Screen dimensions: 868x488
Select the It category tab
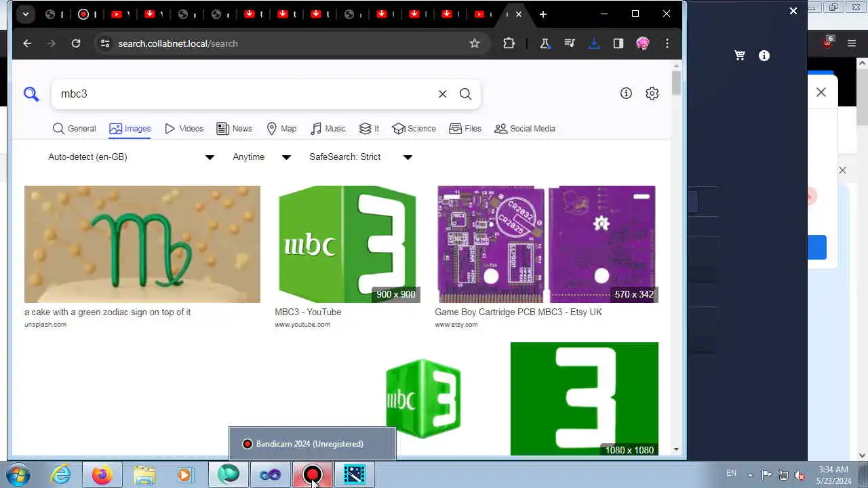(369, 129)
